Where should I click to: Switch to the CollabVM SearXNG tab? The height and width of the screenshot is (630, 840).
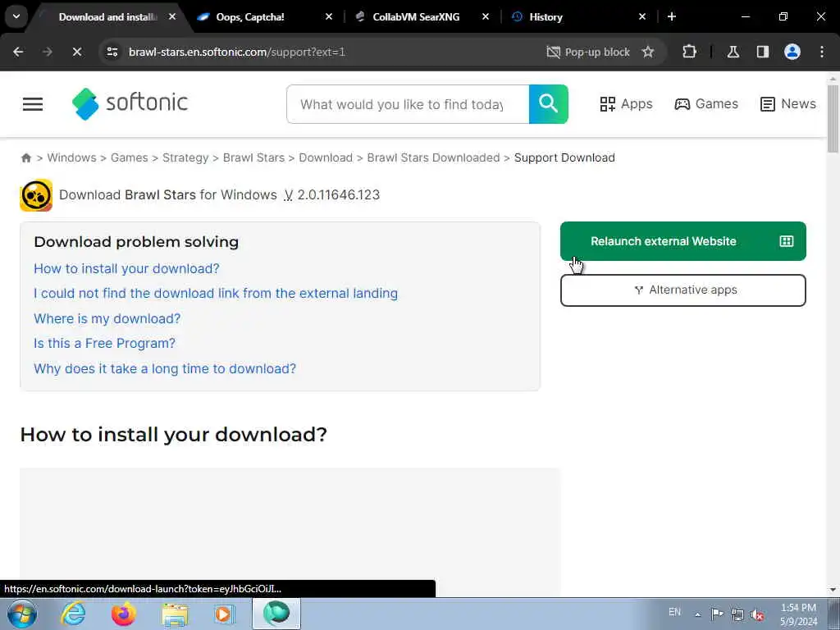[x=416, y=16]
